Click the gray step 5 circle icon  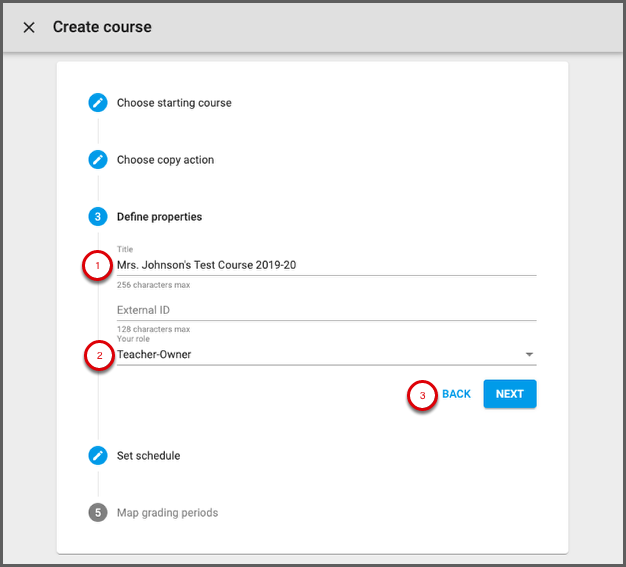tap(98, 513)
